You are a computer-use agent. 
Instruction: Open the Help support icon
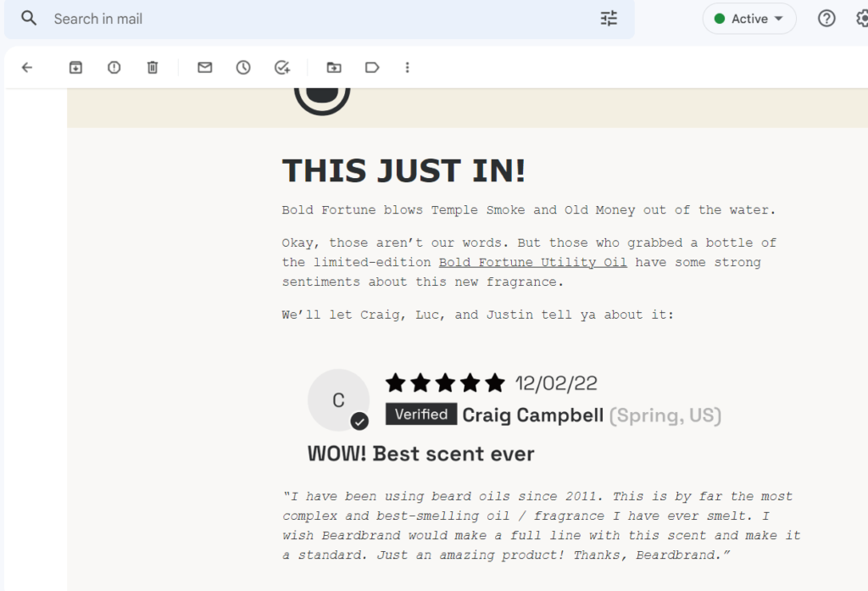point(826,19)
